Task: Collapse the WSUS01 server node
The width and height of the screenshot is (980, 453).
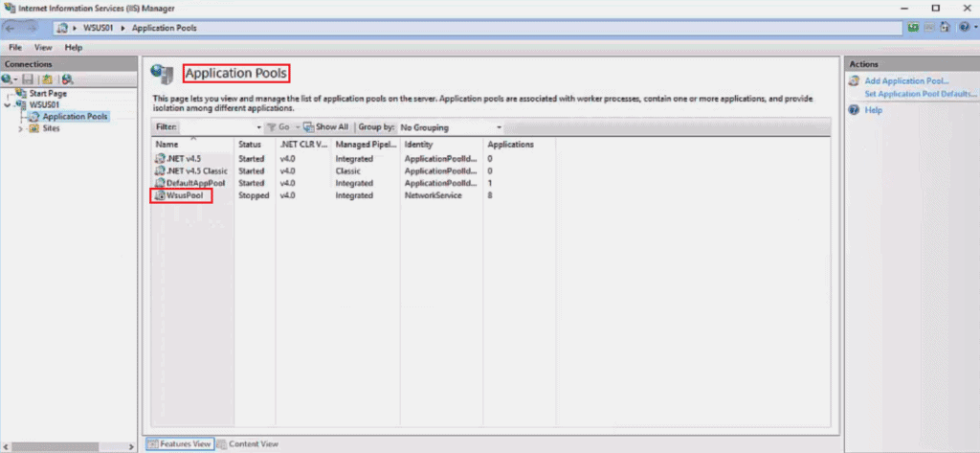Action: coord(9,105)
